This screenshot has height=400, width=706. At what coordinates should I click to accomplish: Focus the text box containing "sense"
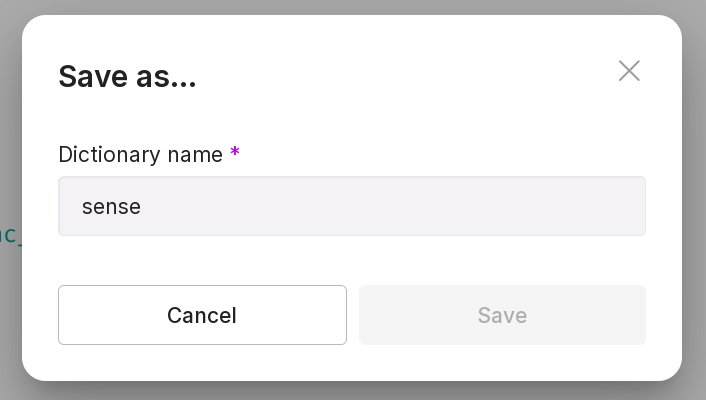351,207
